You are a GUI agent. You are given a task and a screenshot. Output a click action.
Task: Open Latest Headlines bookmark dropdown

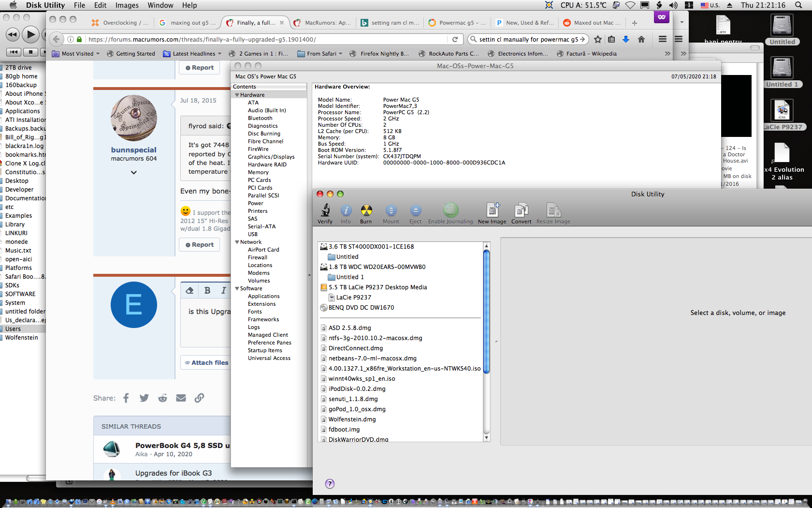pyautogui.click(x=192, y=54)
